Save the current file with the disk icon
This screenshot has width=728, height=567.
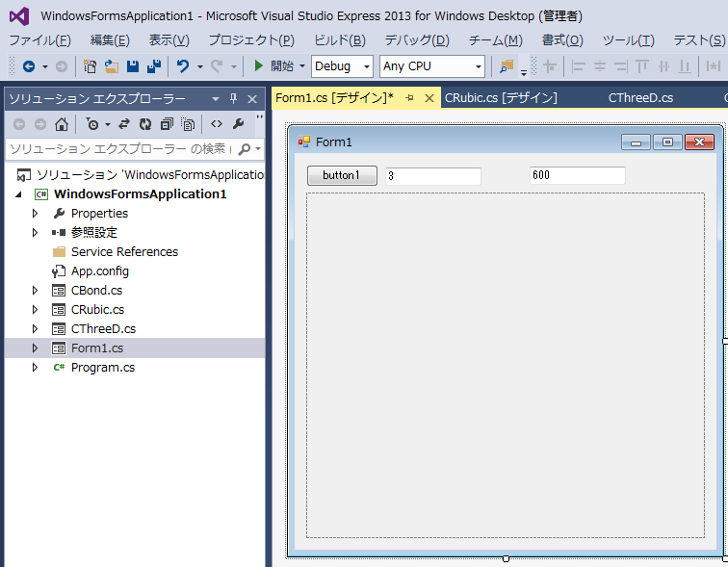click(x=133, y=66)
